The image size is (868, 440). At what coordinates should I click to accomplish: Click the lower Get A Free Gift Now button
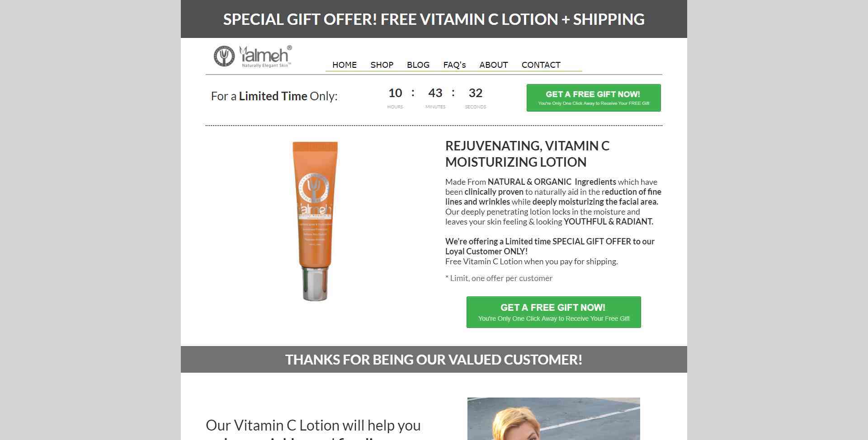(554, 312)
